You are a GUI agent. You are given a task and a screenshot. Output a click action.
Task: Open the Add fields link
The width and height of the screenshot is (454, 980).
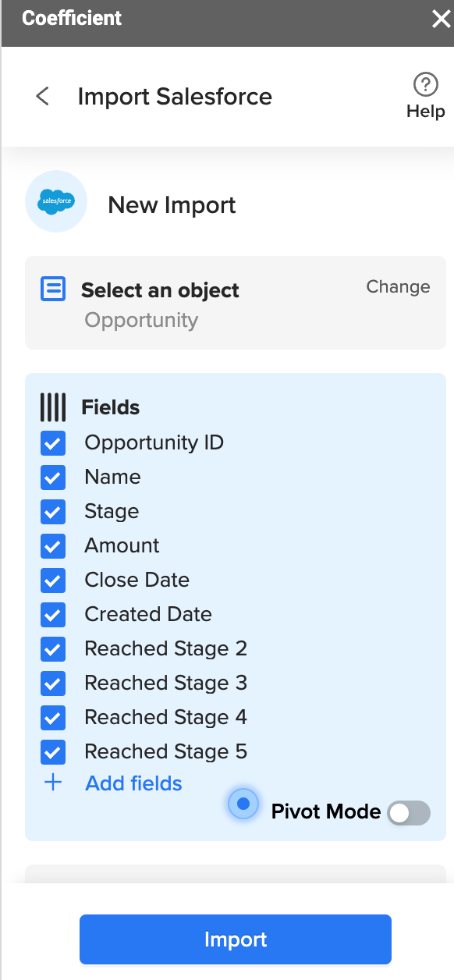(x=133, y=783)
